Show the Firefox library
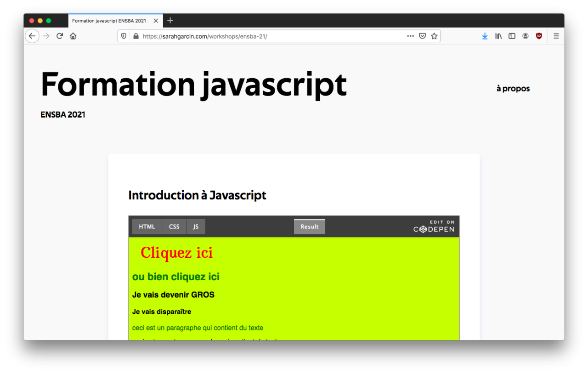 tap(498, 36)
